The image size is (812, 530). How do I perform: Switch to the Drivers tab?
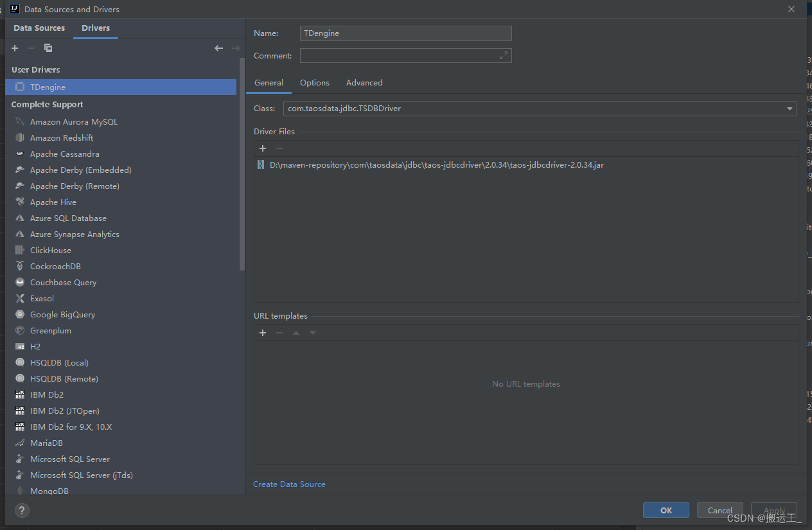[x=96, y=28]
